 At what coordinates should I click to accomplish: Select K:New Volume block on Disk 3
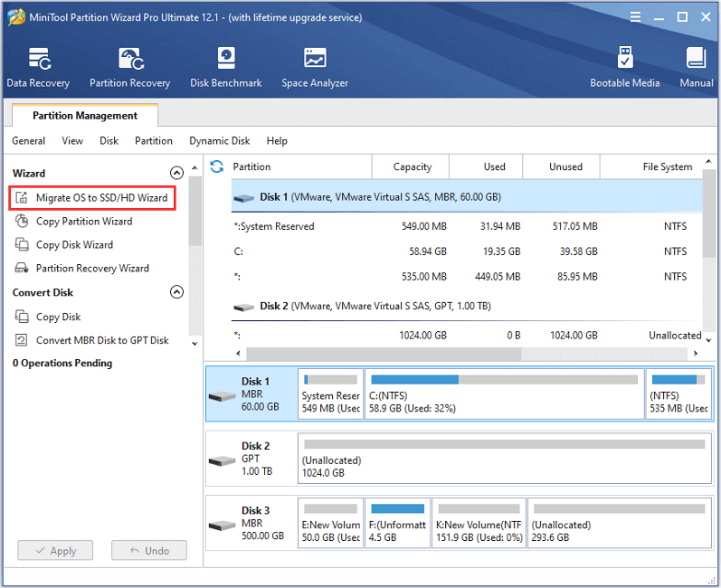(x=479, y=523)
